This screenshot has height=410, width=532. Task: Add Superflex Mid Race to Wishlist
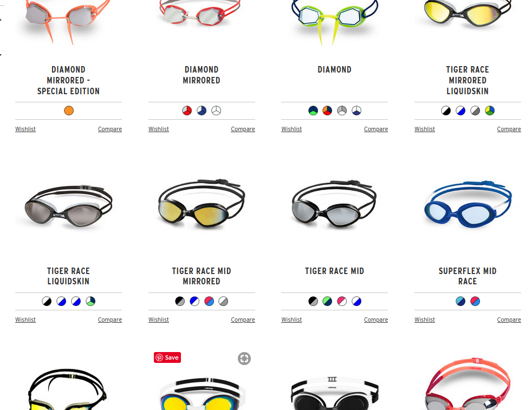tap(424, 320)
